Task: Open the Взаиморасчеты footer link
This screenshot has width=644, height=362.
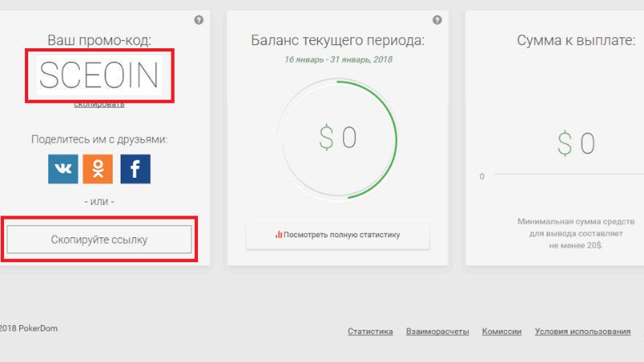Action: click(x=437, y=331)
